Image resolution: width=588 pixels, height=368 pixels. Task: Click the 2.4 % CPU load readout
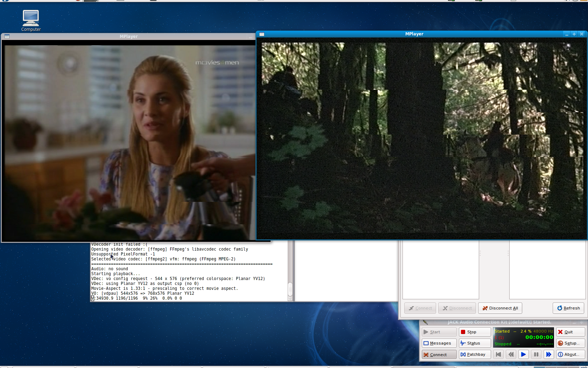(x=526, y=331)
